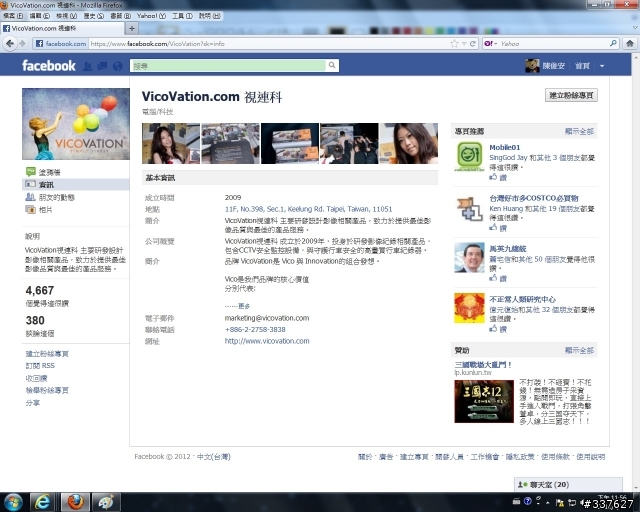The height and width of the screenshot is (512, 640).
Task: Click the Facebook search magnifier button
Action: (332, 65)
